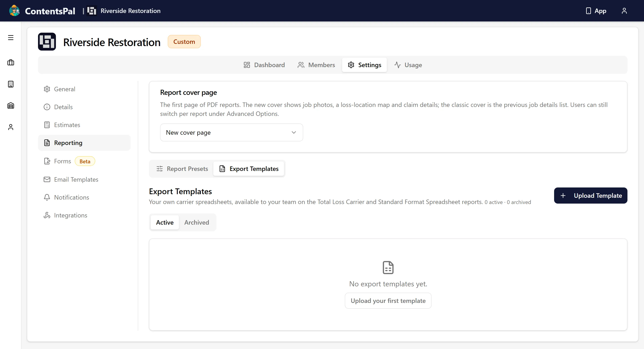The height and width of the screenshot is (349, 644).
Task: Click Riverside Restoration name in top bar
Action: [x=131, y=11]
